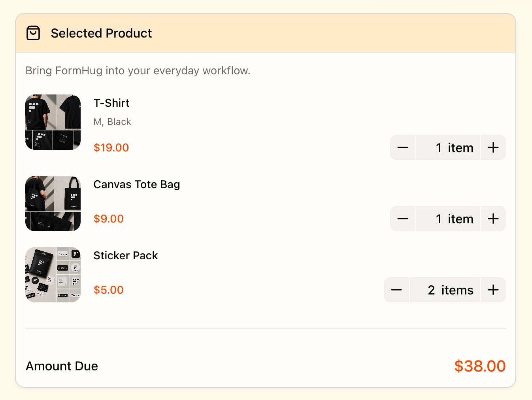Click the Sticker Pack quantity field
532x400 pixels.
click(x=445, y=290)
